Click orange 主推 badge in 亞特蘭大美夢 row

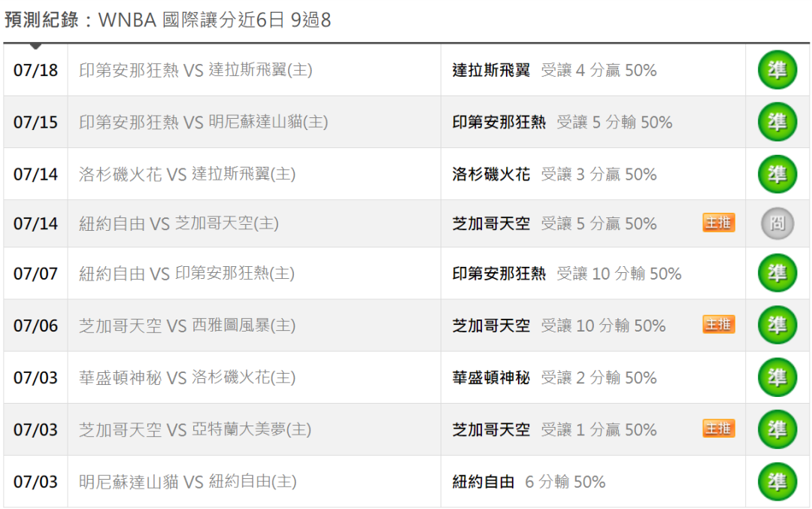[719, 429]
